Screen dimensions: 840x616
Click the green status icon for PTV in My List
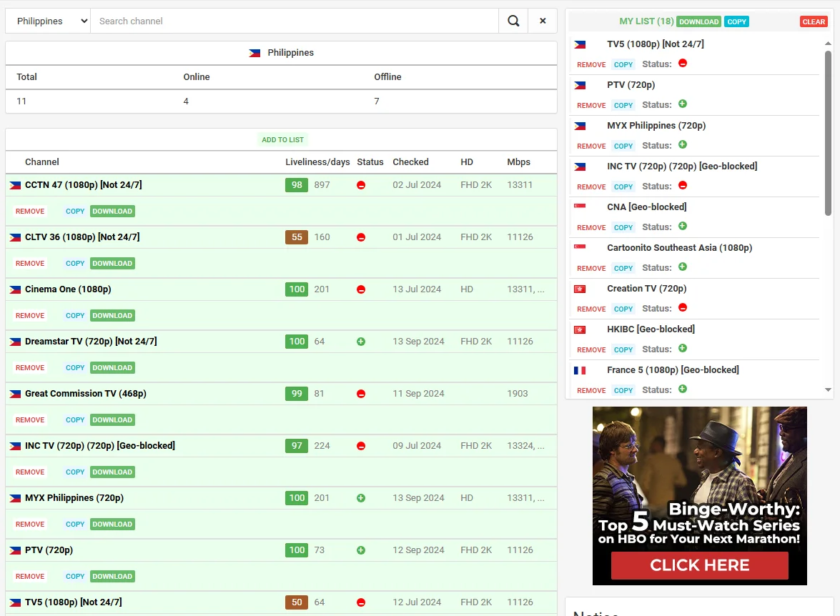[683, 104]
